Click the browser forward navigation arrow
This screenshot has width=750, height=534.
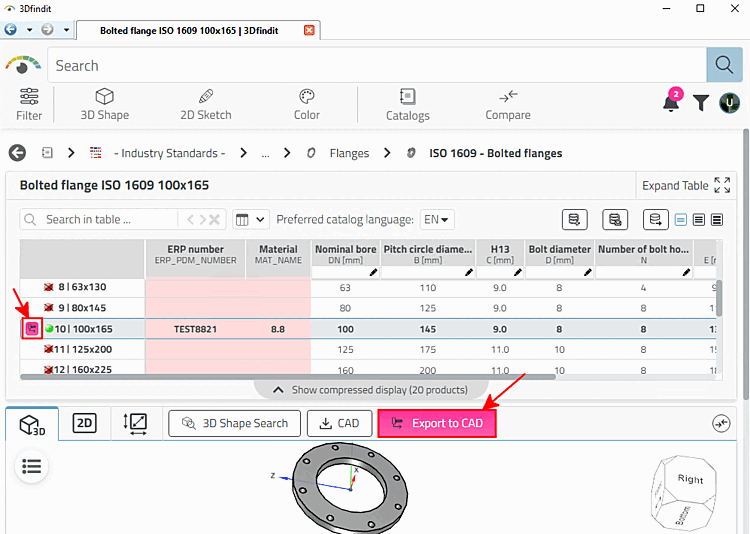[x=47, y=30]
